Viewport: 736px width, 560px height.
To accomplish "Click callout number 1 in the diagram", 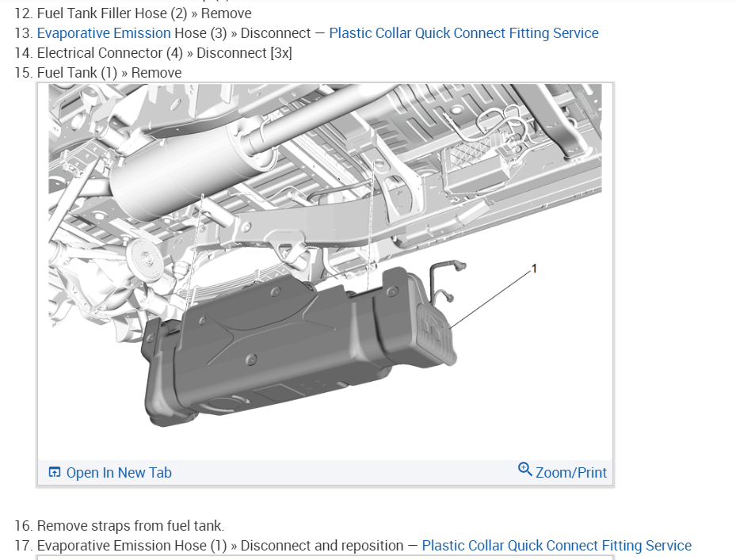I will pos(534,269).
